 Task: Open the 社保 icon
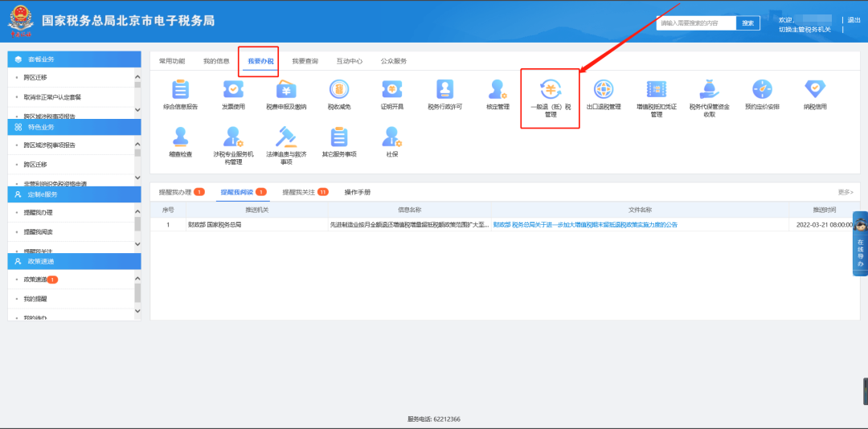point(392,137)
